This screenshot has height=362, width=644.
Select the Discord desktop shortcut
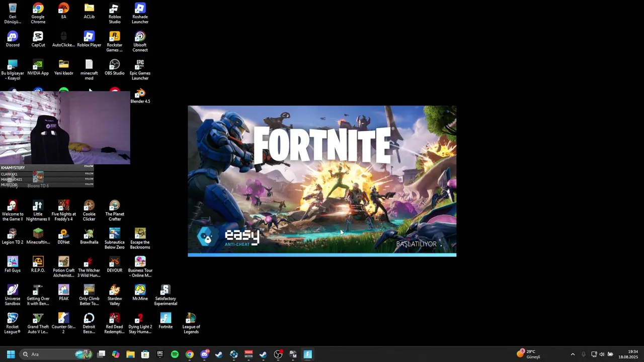pyautogui.click(x=13, y=39)
